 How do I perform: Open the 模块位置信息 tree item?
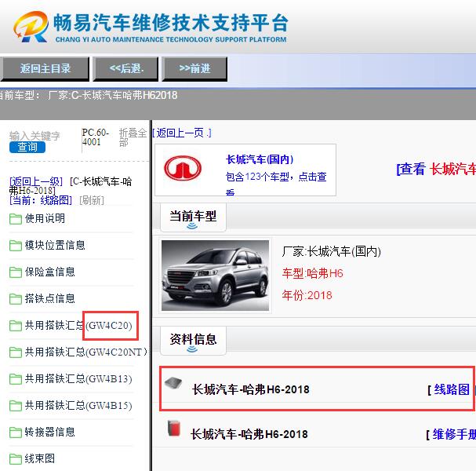click(x=55, y=245)
